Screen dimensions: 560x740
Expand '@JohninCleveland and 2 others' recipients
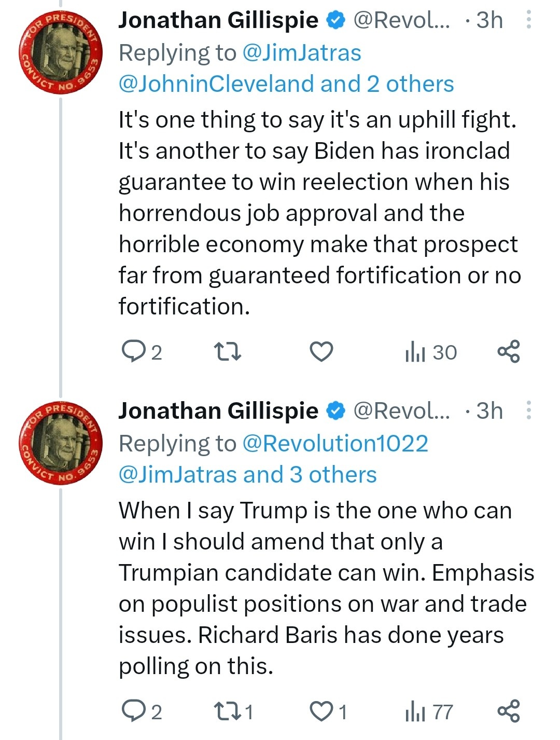coord(286,84)
